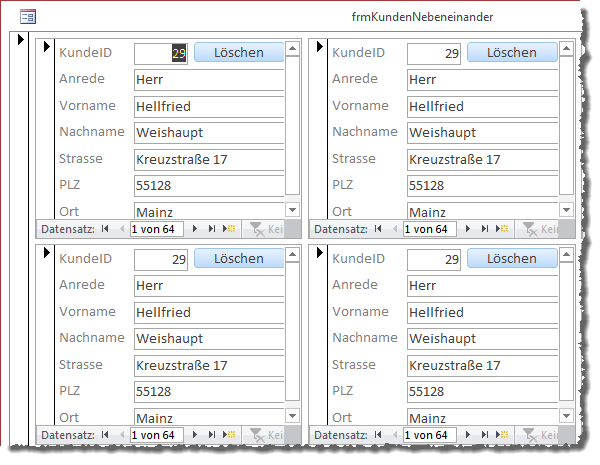This screenshot has width=600, height=465.
Task: Click Löschen button in top-right subform
Action: (512, 52)
